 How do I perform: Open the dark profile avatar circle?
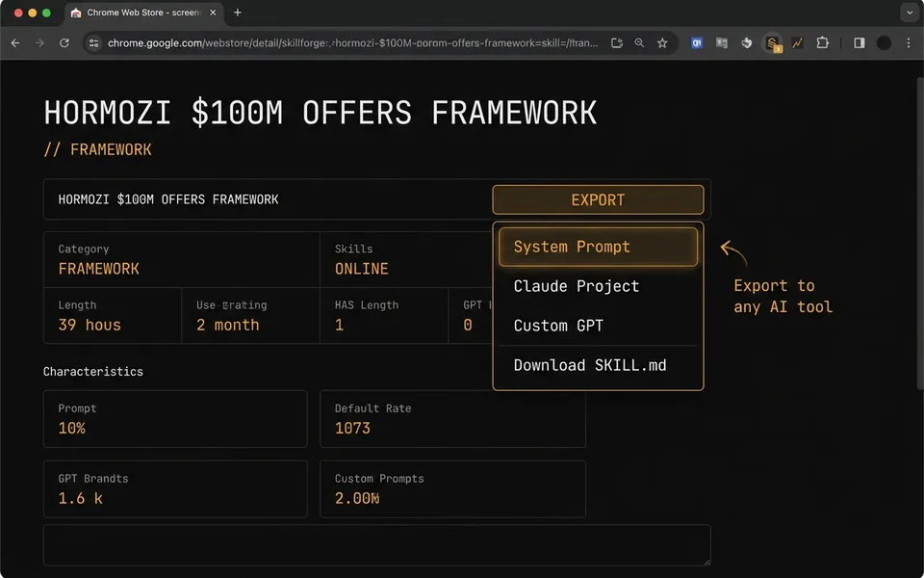(x=884, y=43)
